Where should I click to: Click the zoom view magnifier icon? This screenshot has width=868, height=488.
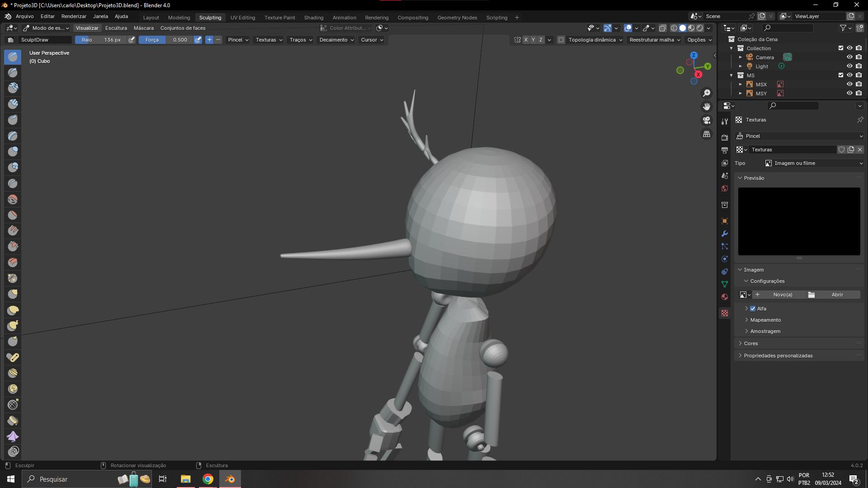707,93
